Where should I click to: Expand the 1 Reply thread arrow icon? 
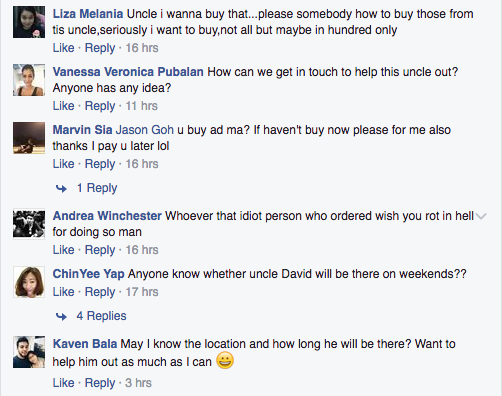pyautogui.click(x=61, y=189)
